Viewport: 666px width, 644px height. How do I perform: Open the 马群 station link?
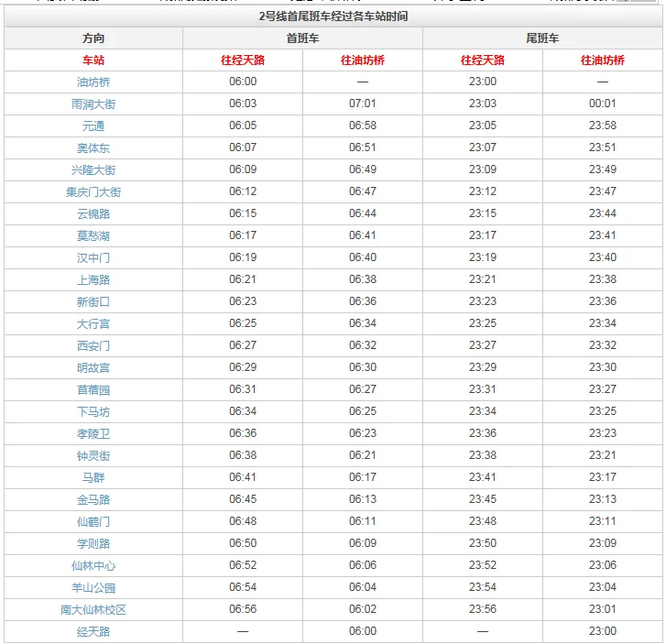coord(93,477)
